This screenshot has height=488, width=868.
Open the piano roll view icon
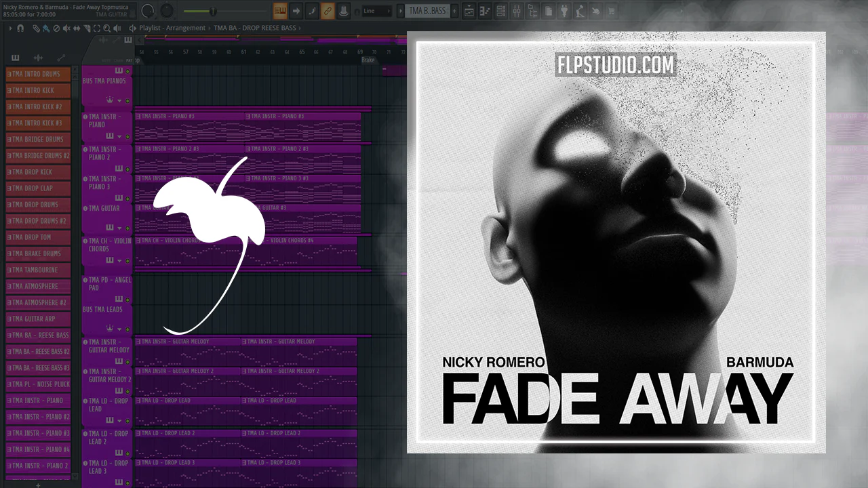point(486,11)
